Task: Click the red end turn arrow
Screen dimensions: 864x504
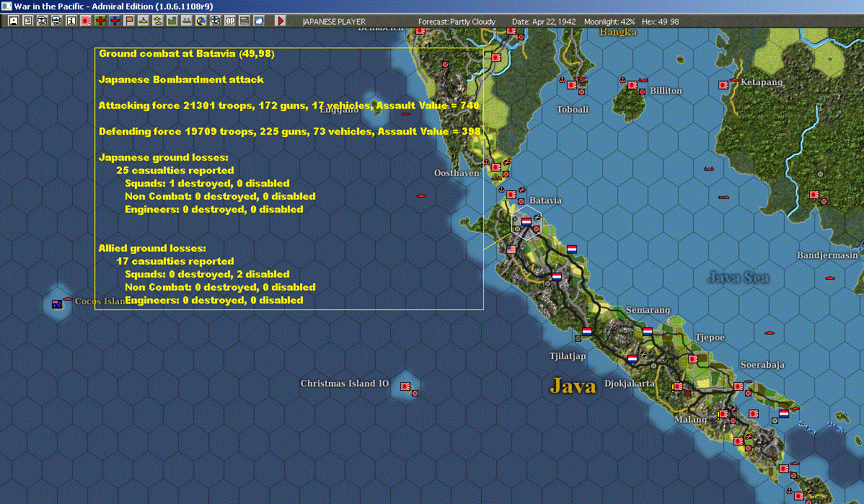Action: coord(281,21)
